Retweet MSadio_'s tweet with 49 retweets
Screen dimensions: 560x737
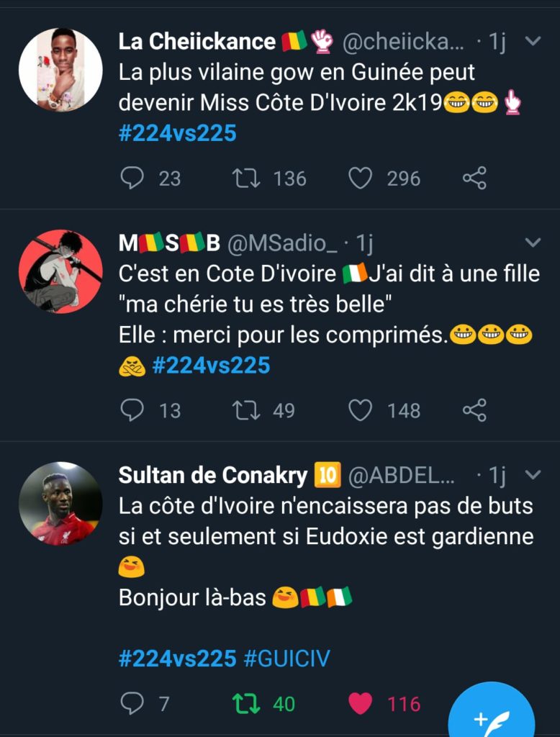tap(247, 410)
